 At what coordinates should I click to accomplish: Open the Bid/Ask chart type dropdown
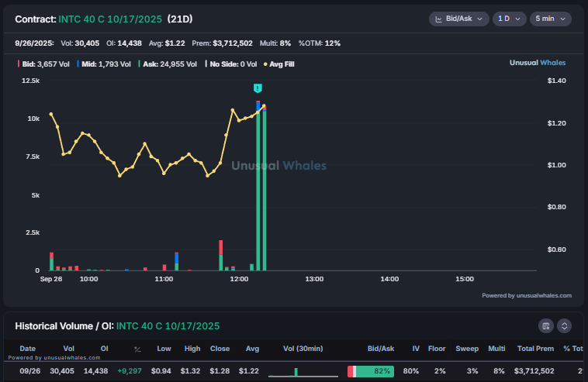(458, 19)
